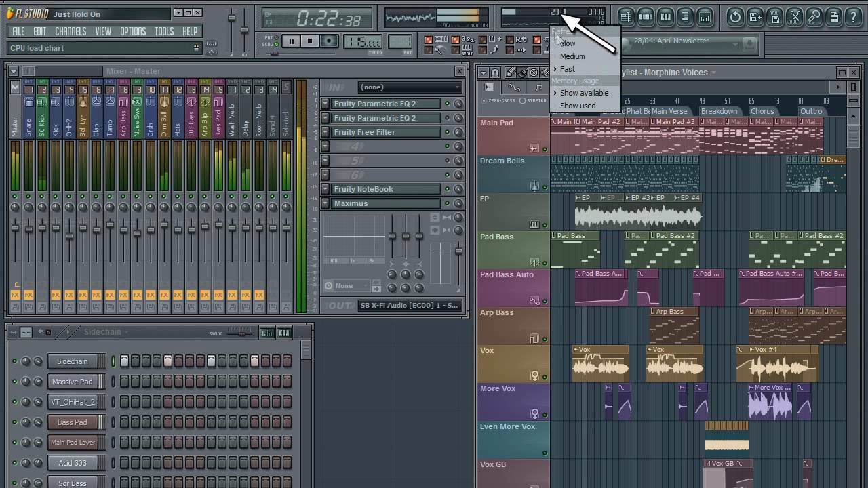Viewport: 868px width, 488px height.
Task: Click the Bell Lyr mixer track bell icon
Action: (x=83, y=102)
